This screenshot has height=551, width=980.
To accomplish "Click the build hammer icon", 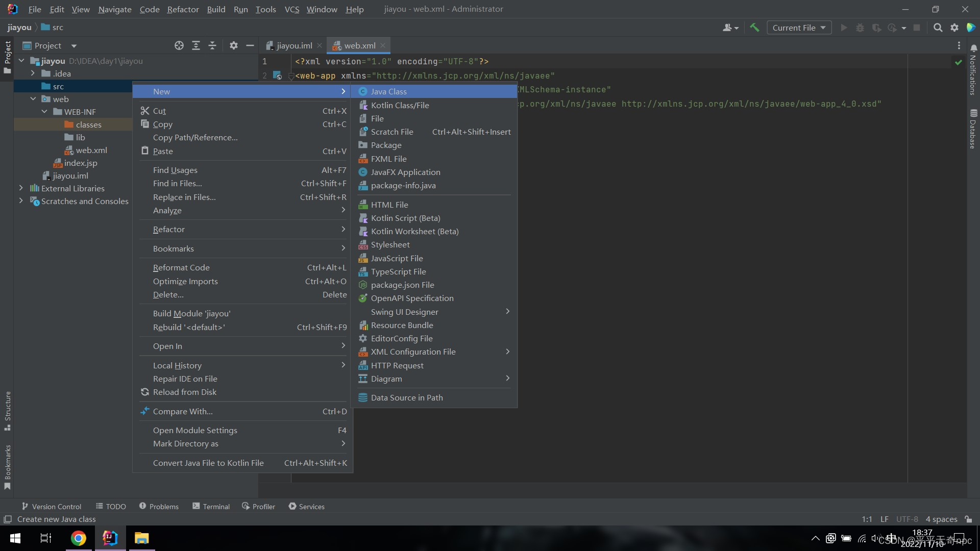I will click(754, 28).
